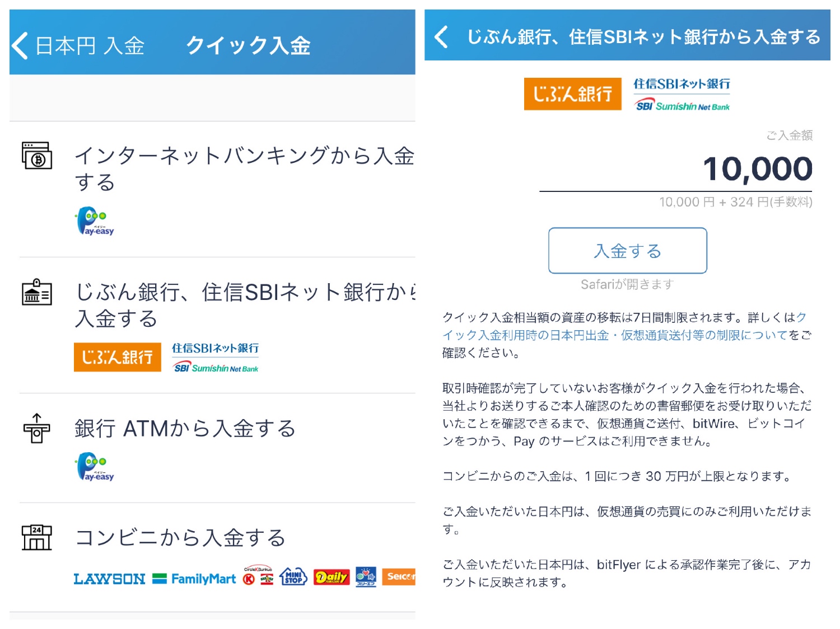Go back via the 日本円 入金 chevron
This screenshot has height=629, width=840.
click(20, 45)
